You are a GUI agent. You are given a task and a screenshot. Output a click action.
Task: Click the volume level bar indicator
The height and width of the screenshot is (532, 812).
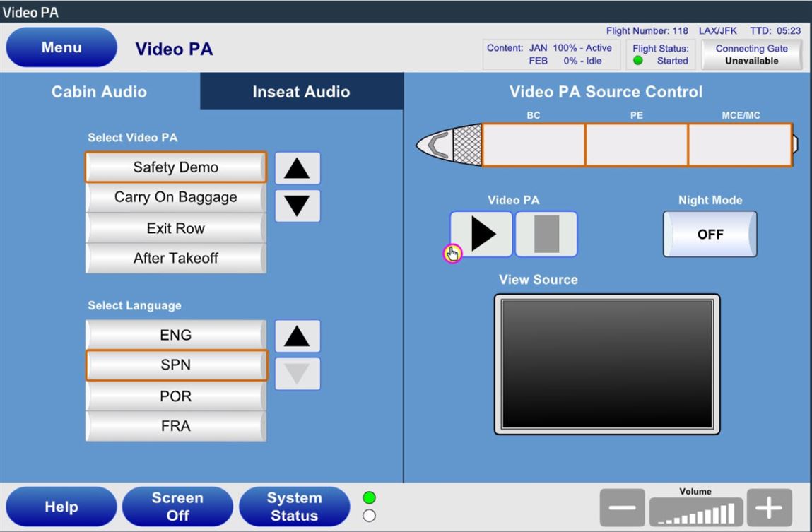696,512
